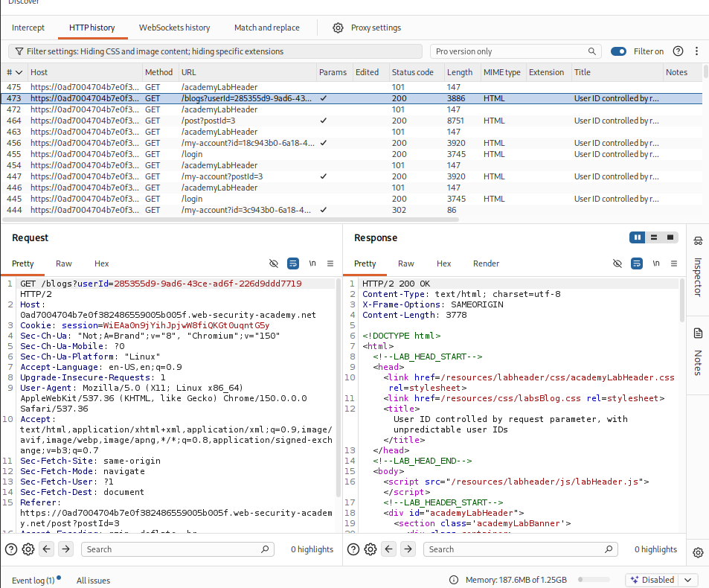Open All issues in the status bar
Image resolution: width=709 pixels, height=588 pixels.
93,580
